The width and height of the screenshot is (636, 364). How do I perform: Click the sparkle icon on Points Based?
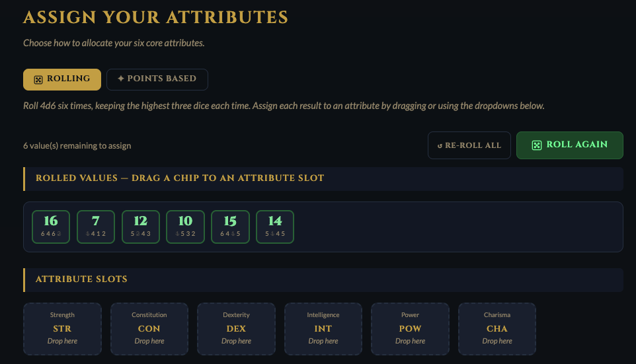coord(121,79)
